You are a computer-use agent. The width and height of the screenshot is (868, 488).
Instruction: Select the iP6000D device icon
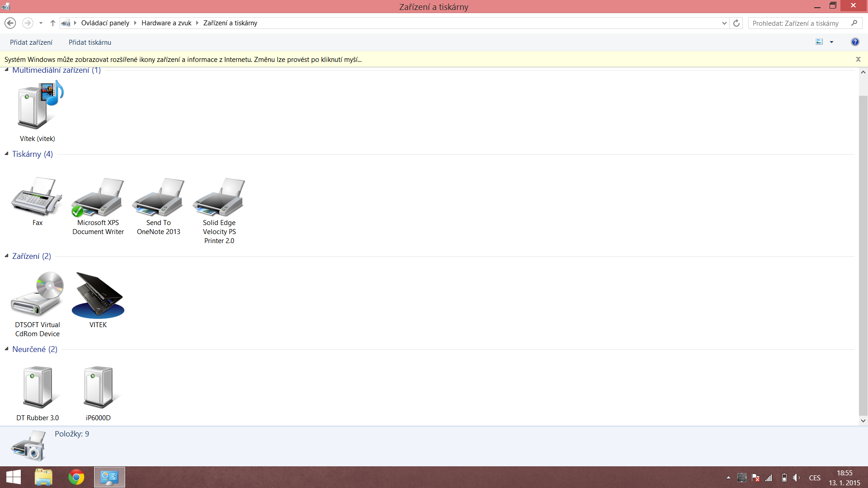pos(98,387)
